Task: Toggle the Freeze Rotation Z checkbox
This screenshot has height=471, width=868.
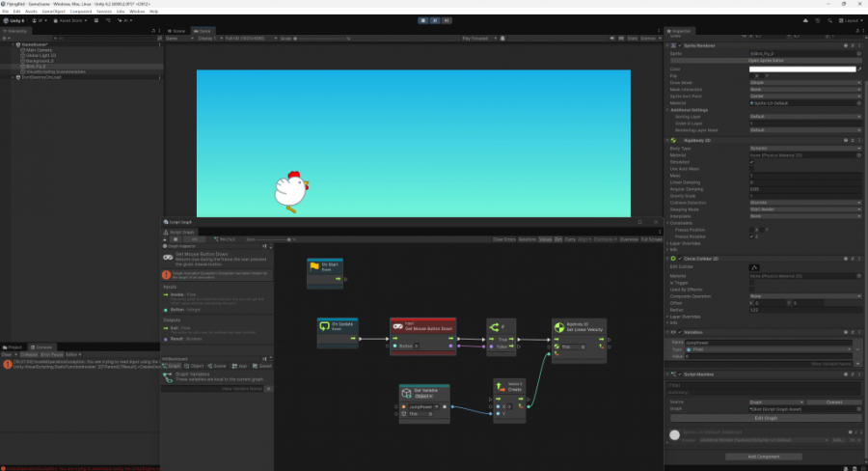Action: tap(753, 235)
